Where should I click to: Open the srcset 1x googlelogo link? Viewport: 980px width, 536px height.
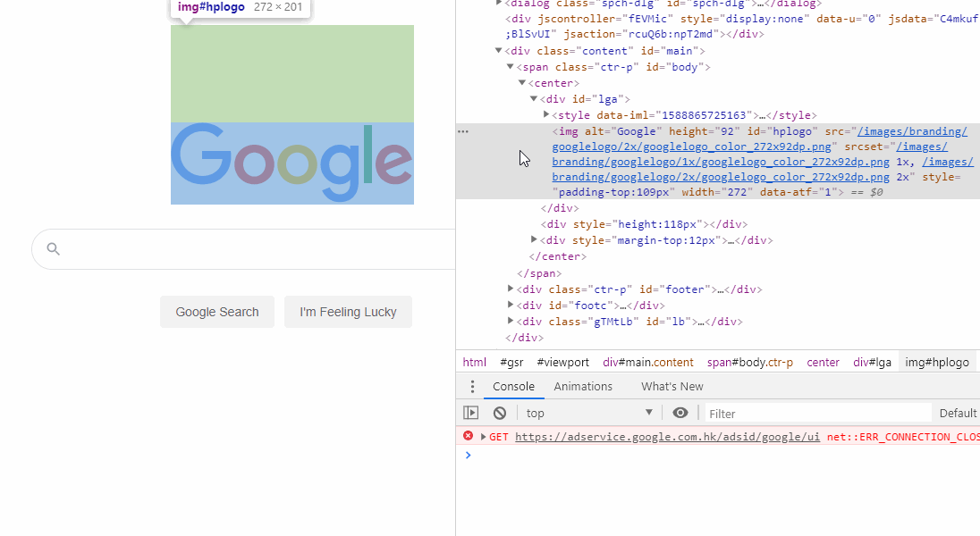click(x=749, y=155)
